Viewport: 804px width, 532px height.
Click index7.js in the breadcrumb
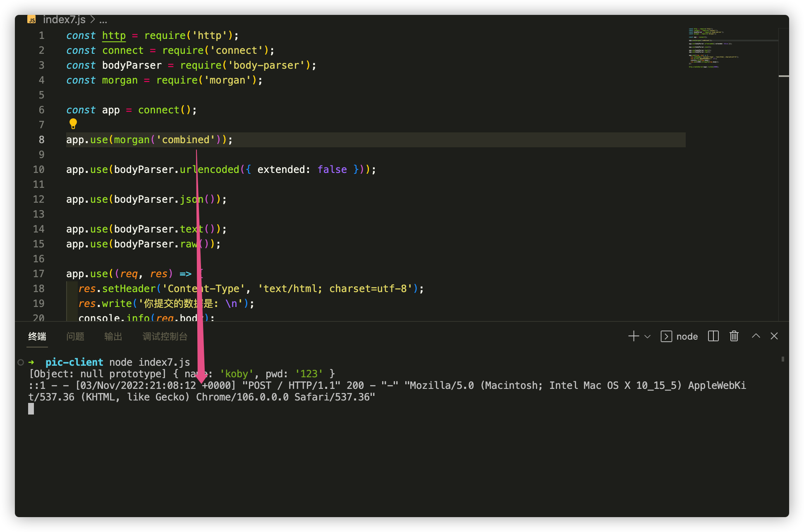tap(64, 19)
